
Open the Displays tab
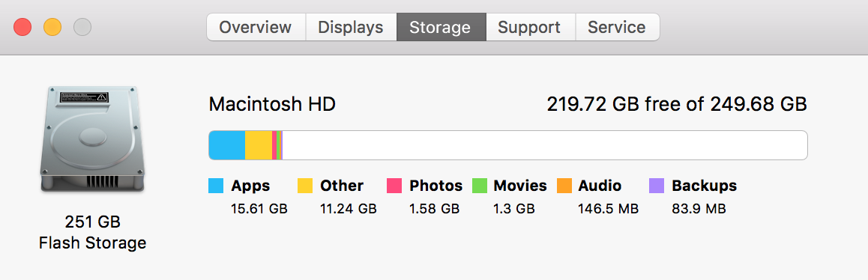351,27
